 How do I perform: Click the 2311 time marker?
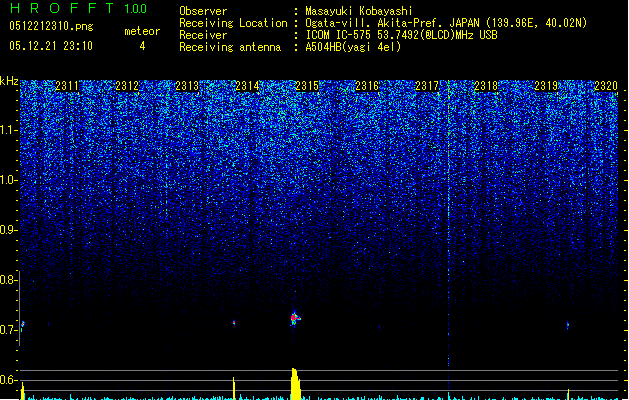[x=67, y=86]
